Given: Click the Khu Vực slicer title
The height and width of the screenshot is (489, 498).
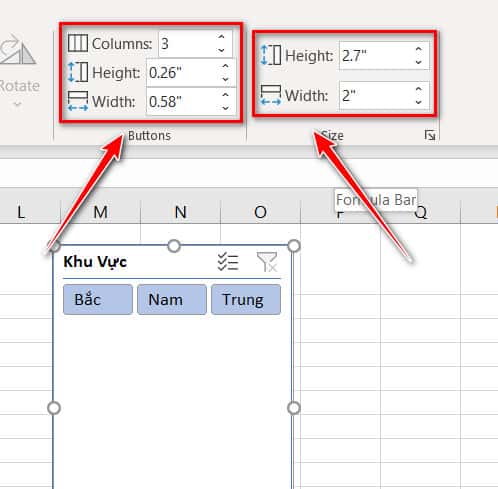Looking at the screenshot, I should coord(95,262).
